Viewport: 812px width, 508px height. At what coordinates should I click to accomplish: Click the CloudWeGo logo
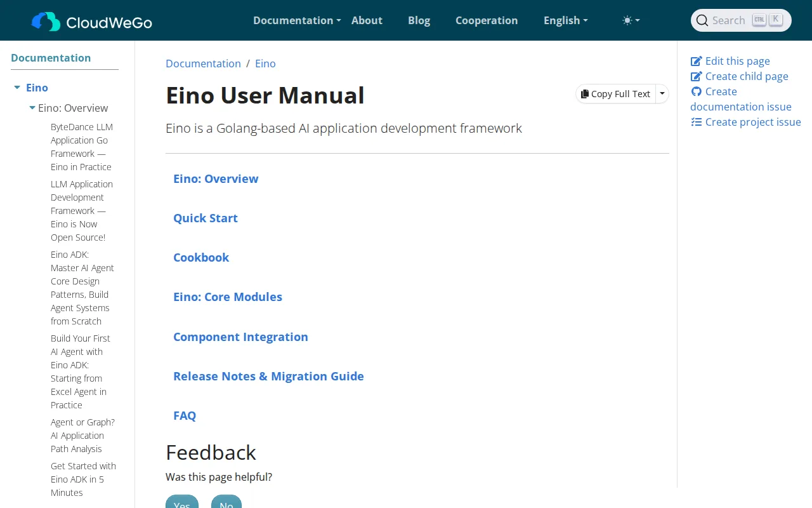(91, 22)
